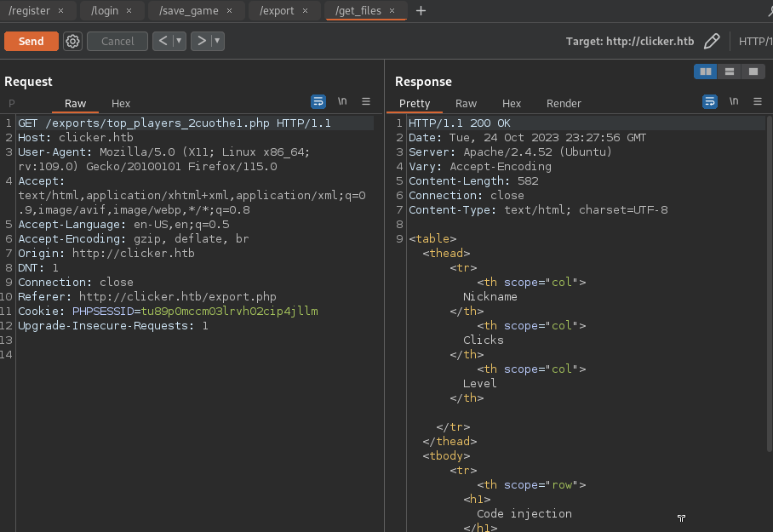This screenshot has height=532, width=773.
Task: Click the pencil icon to edit target
Action: click(x=712, y=41)
